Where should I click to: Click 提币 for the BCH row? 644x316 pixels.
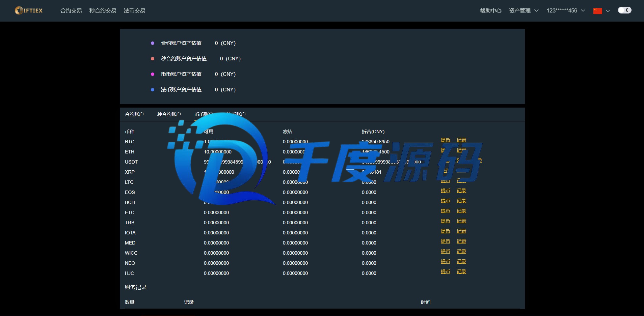(x=445, y=201)
